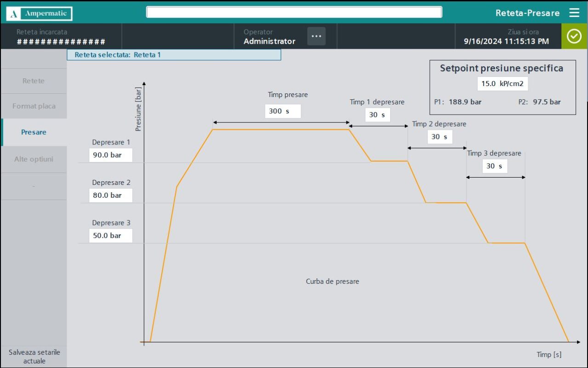Switch to the Retete tab
588x368 pixels.
34,81
